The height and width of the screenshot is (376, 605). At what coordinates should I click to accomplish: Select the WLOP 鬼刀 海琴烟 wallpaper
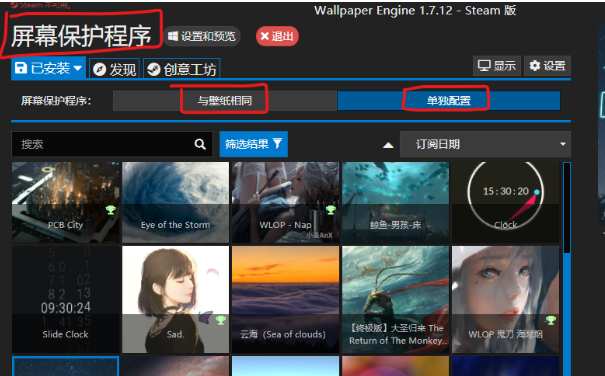click(505, 300)
